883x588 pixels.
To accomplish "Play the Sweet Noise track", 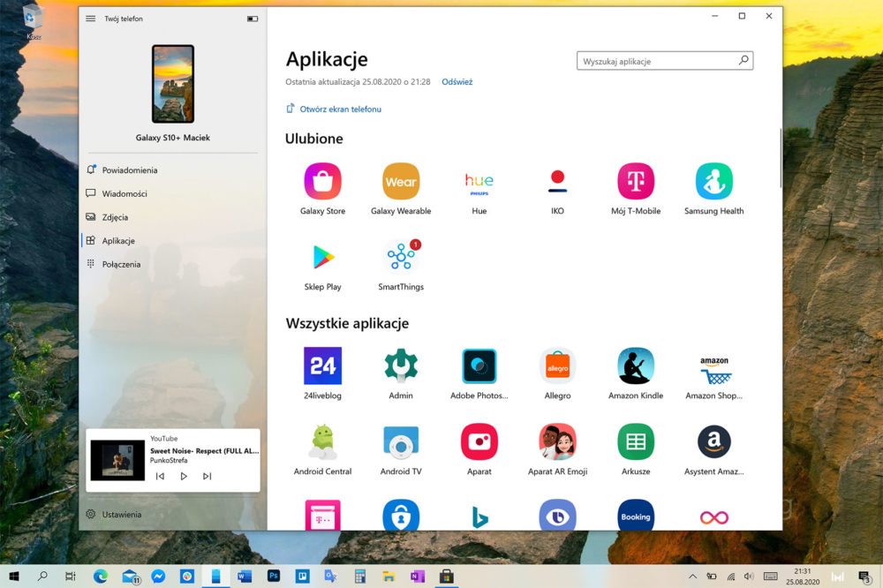I will [x=184, y=477].
